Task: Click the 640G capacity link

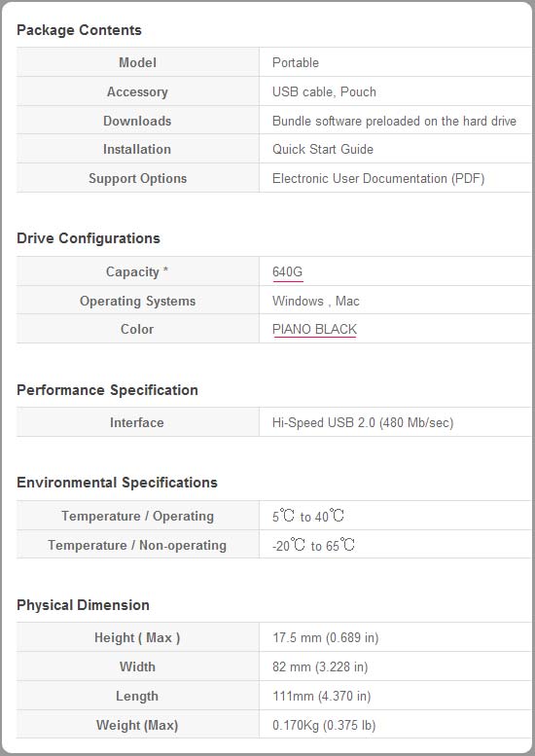Action: coord(287,271)
